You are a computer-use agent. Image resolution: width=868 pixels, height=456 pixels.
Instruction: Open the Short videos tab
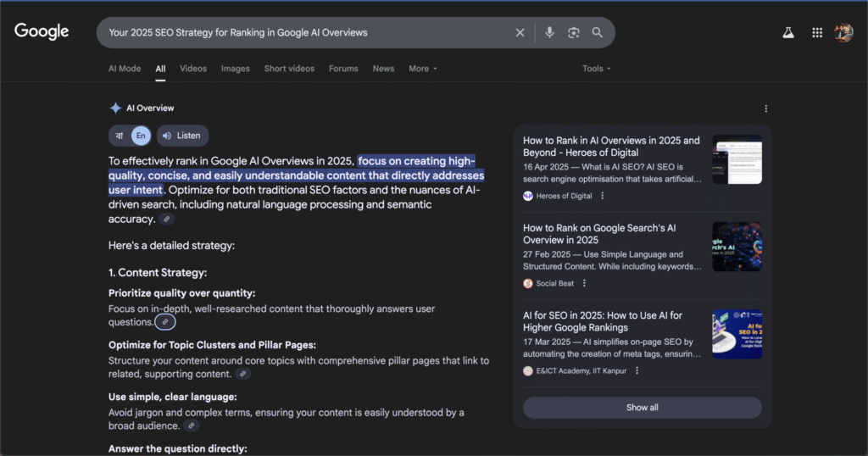pos(289,69)
